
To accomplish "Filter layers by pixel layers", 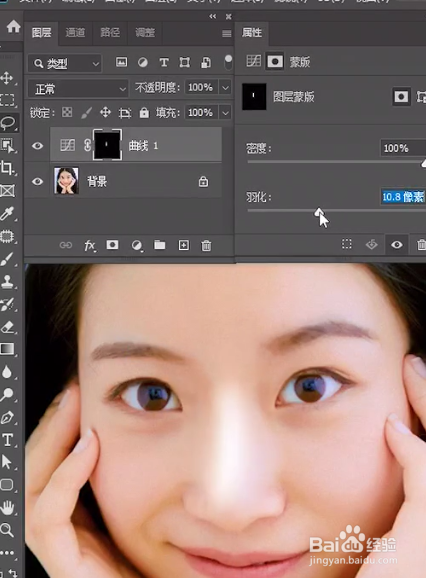I will coord(121,62).
